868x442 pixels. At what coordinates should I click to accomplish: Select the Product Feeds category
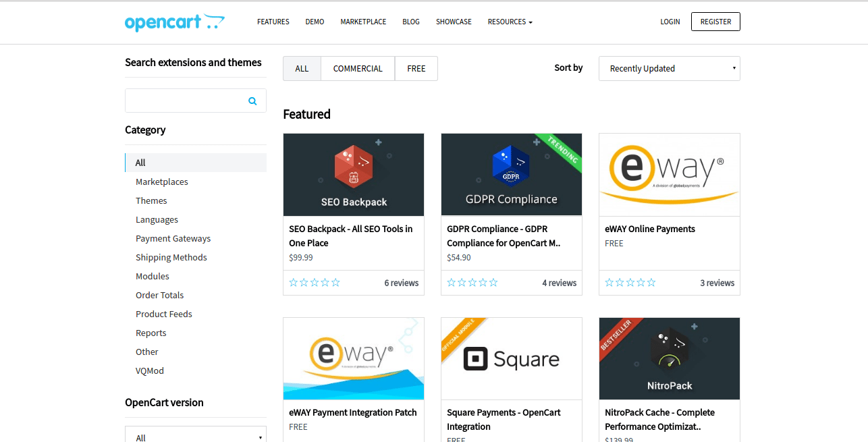point(164,314)
